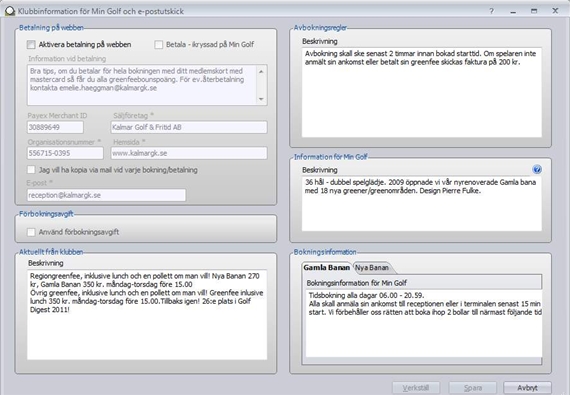Maximize the Klubbinformation window
570x395 pixels.
[534, 11]
